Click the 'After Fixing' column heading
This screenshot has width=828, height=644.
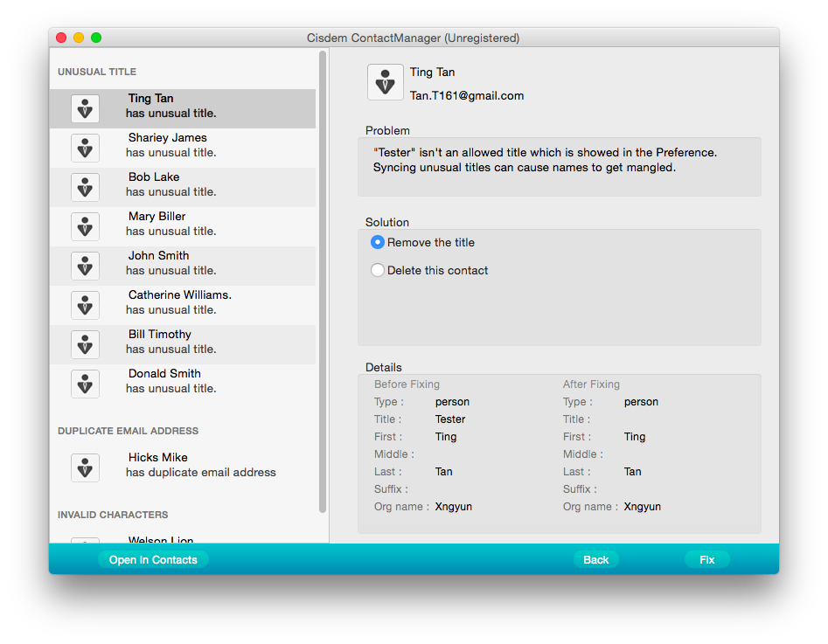pyautogui.click(x=591, y=384)
